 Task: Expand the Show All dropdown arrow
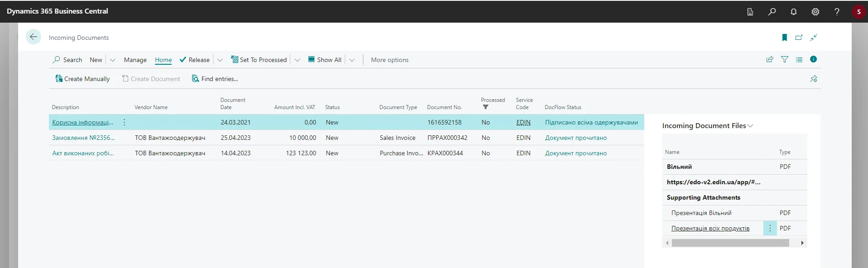(352, 60)
